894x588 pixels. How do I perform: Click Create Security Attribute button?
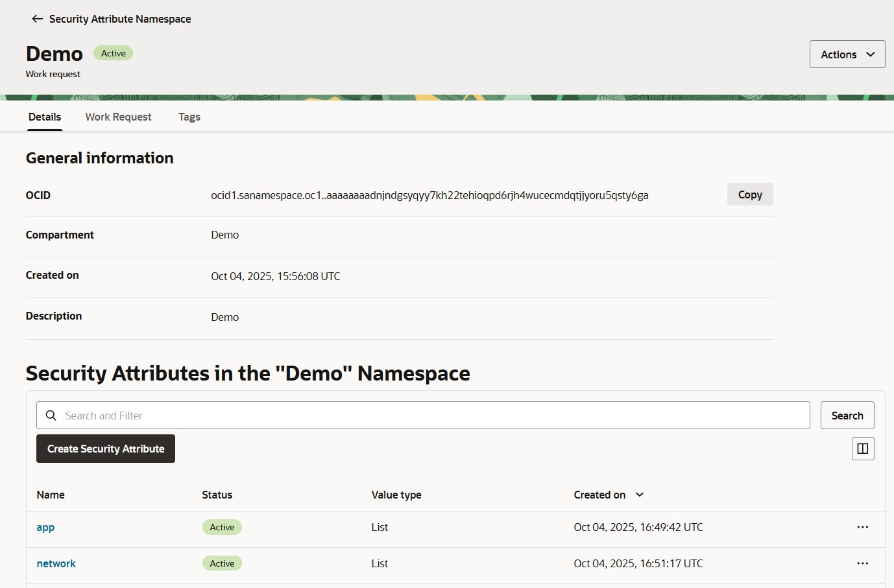tap(106, 449)
